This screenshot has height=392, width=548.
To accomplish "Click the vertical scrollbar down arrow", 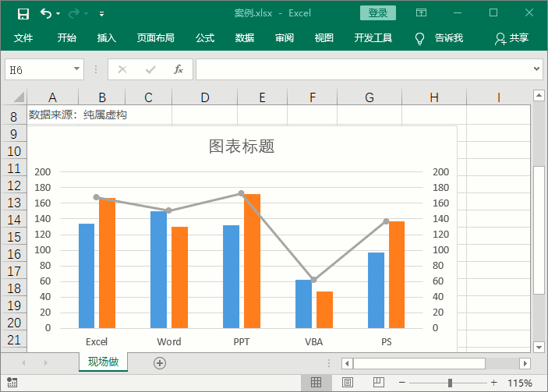I will pyautogui.click(x=539, y=348).
